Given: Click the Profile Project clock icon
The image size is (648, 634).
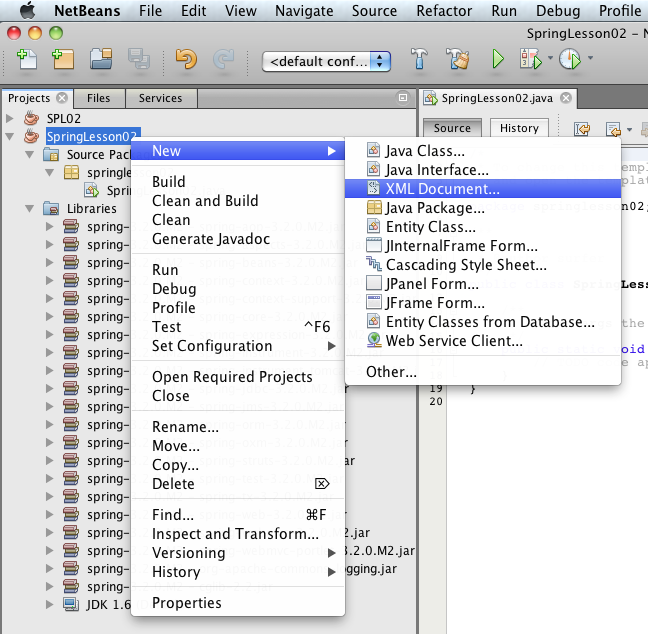Looking at the screenshot, I should click(x=570, y=59).
